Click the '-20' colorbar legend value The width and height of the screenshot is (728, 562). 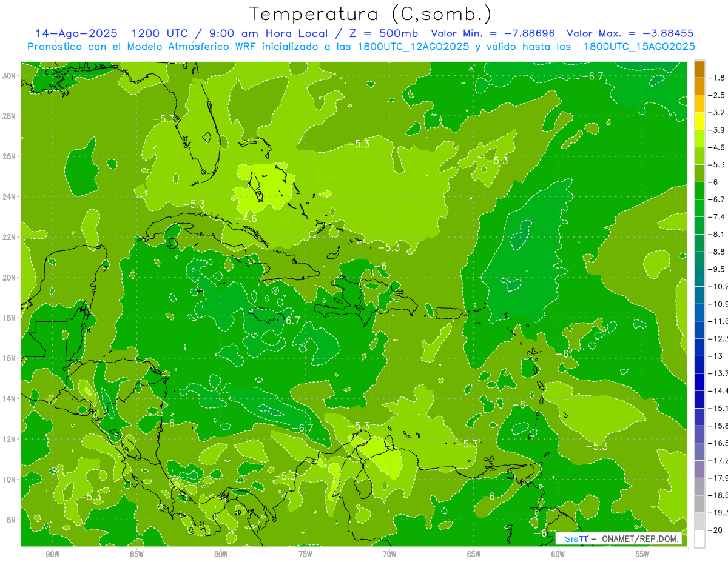coord(715,530)
